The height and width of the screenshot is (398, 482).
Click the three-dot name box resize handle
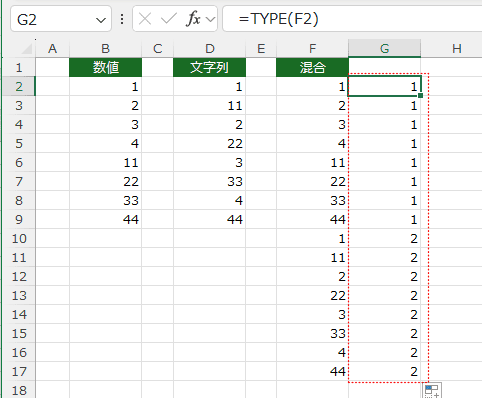point(122,19)
